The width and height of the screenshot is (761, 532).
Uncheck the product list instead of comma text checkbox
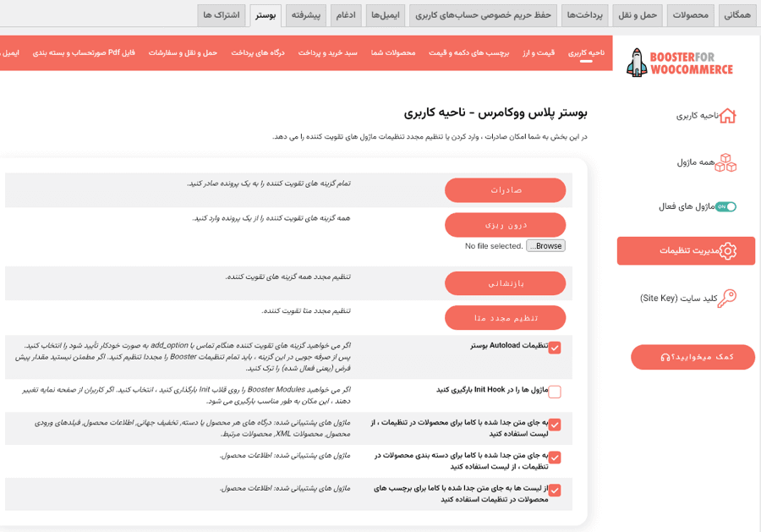(x=555, y=425)
